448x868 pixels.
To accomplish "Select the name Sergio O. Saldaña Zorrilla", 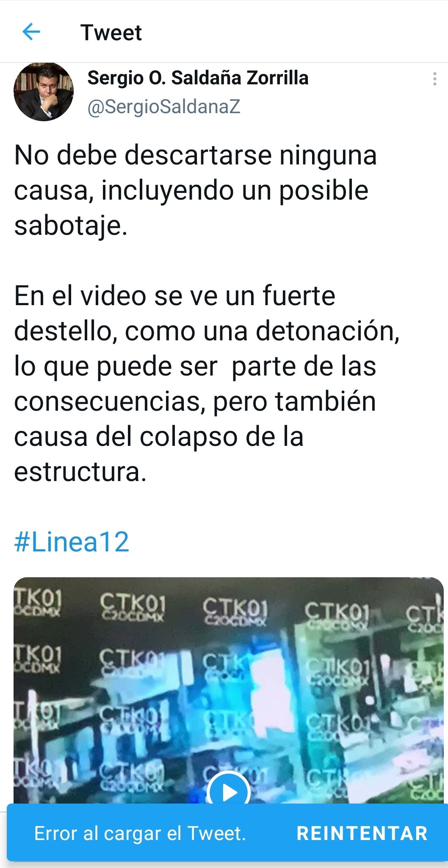I will pyautogui.click(x=198, y=78).
